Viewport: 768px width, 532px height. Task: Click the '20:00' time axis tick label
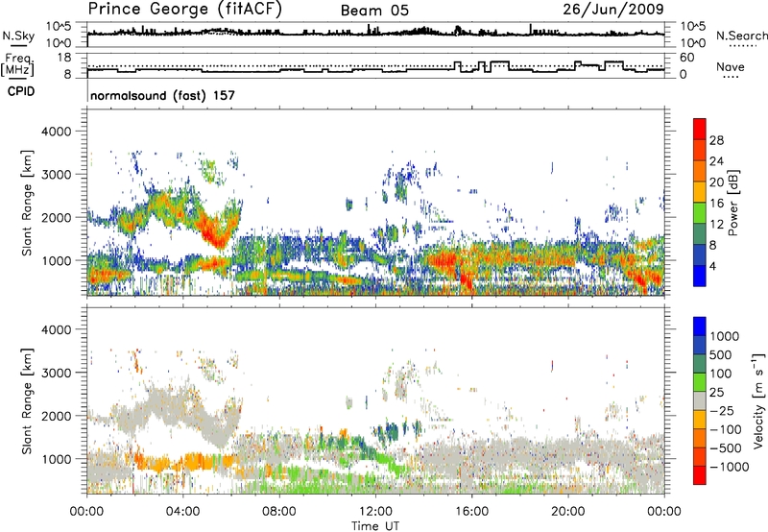click(567, 512)
